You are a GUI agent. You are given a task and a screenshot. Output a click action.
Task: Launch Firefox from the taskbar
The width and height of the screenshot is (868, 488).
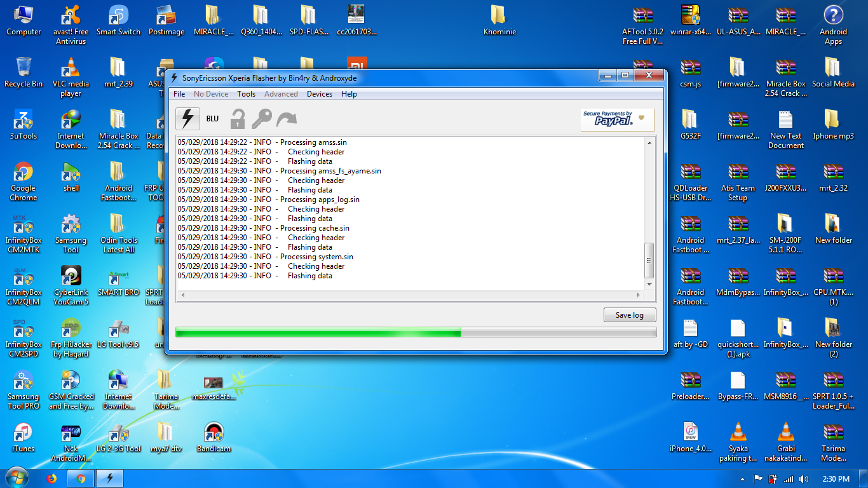pyautogui.click(x=52, y=478)
